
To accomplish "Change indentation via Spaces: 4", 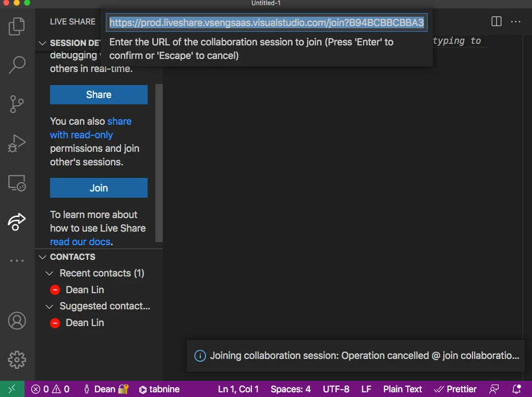I will pos(291,389).
